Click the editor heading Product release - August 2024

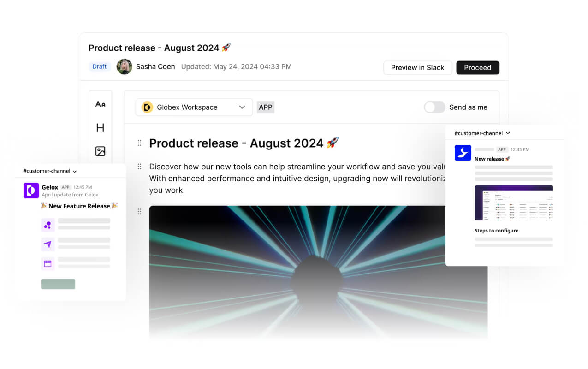pyautogui.click(x=244, y=143)
